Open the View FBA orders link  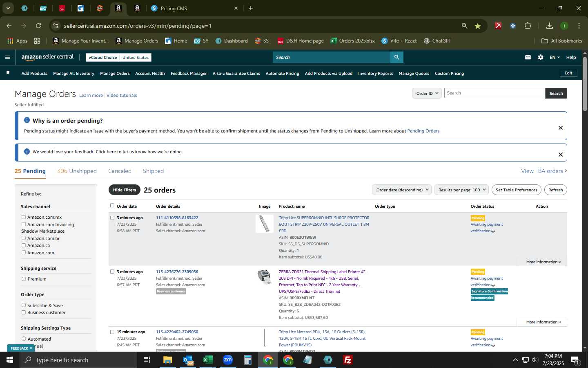pos(544,171)
